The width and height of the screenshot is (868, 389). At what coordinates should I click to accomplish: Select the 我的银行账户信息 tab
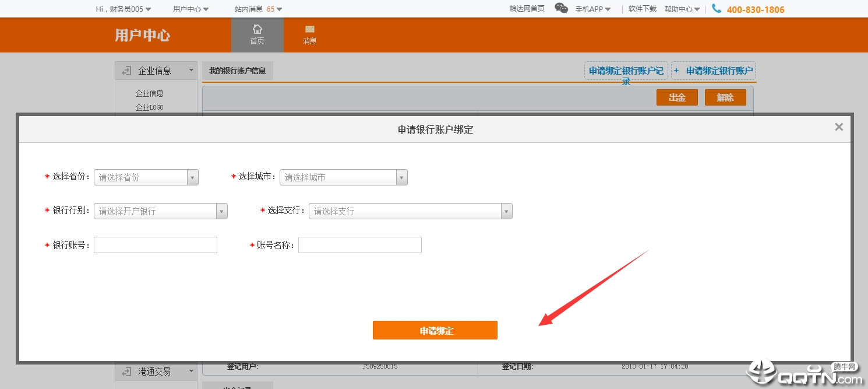click(x=237, y=71)
